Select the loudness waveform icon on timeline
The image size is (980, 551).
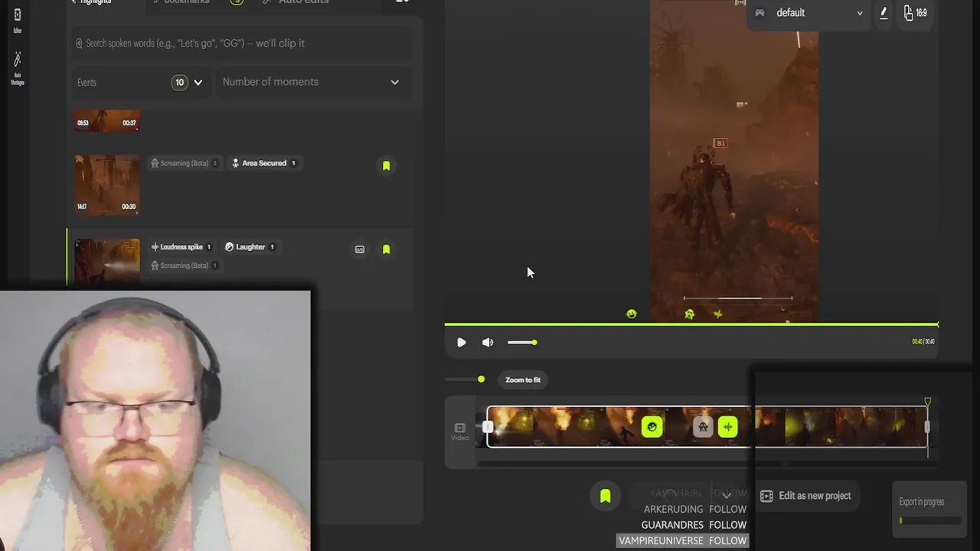coord(728,427)
